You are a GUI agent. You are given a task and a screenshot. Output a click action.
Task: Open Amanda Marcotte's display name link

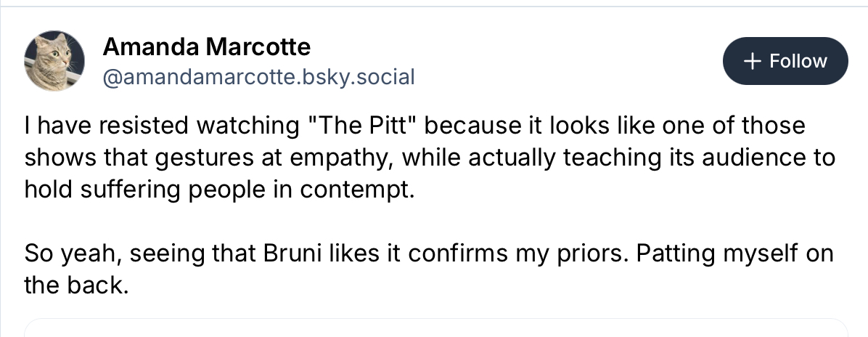pyautogui.click(x=207, y=47)
